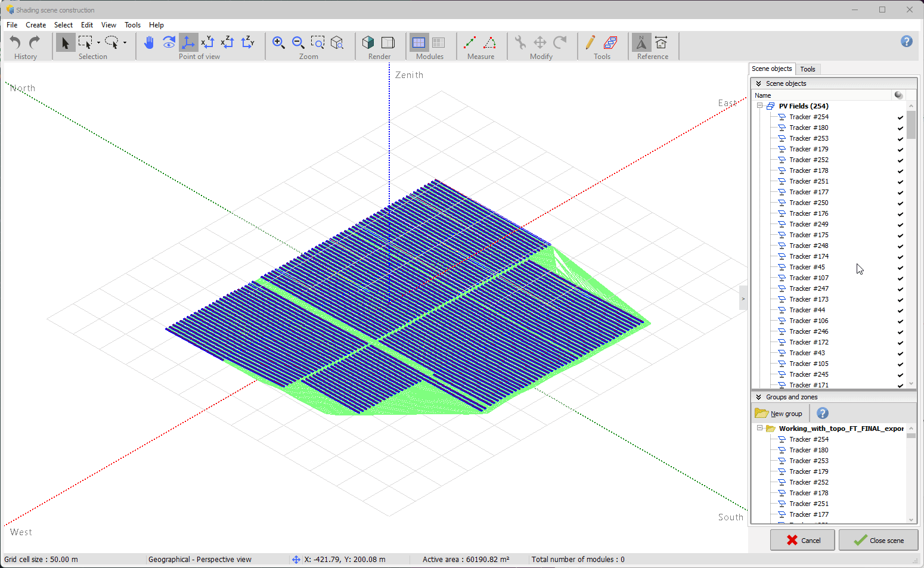The width and height of the screenshot is (924, 568).
Task: Click the Undo arrow in History
Action: pyautogui.click(x=15, y=42)
